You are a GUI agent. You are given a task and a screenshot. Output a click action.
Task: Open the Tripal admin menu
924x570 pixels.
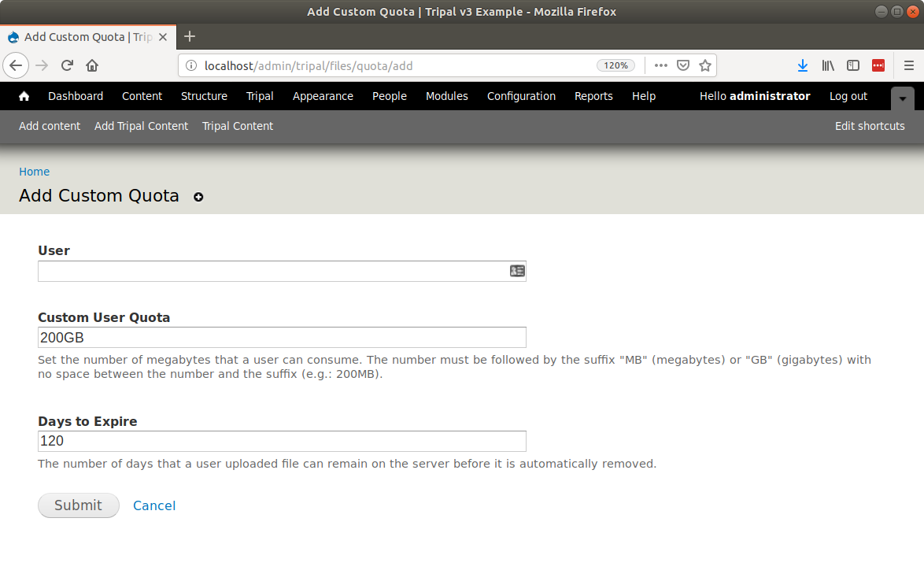coord(260,96)
